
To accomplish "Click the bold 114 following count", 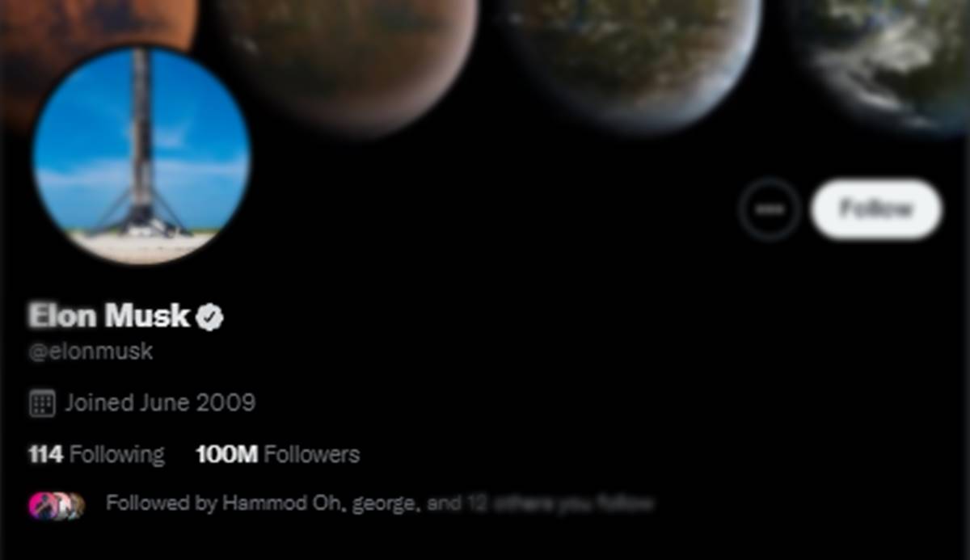I will tap(45, 454).
